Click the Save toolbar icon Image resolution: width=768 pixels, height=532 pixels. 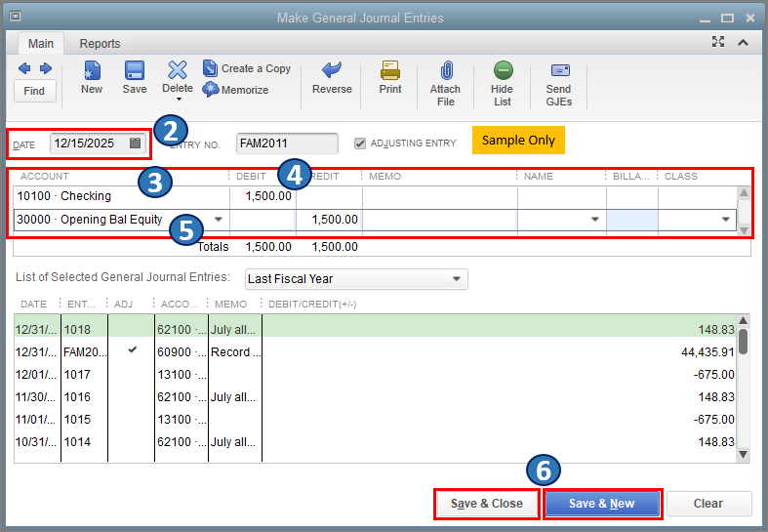135,77
